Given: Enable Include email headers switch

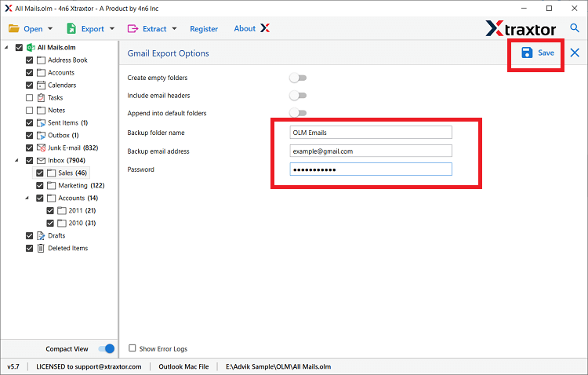Looking at the screenshot, I should click(x=298, y=96).
